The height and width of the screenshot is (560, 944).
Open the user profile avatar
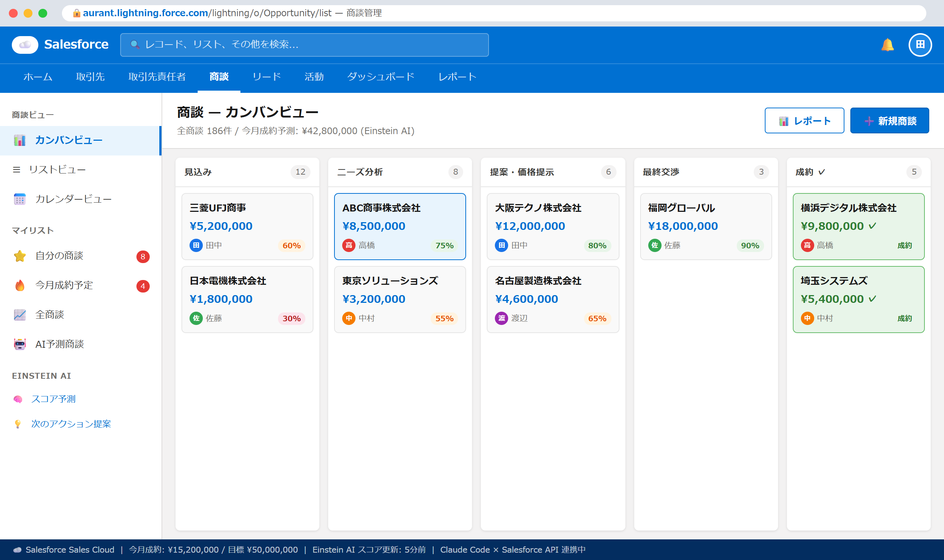[x=920, y=45]
